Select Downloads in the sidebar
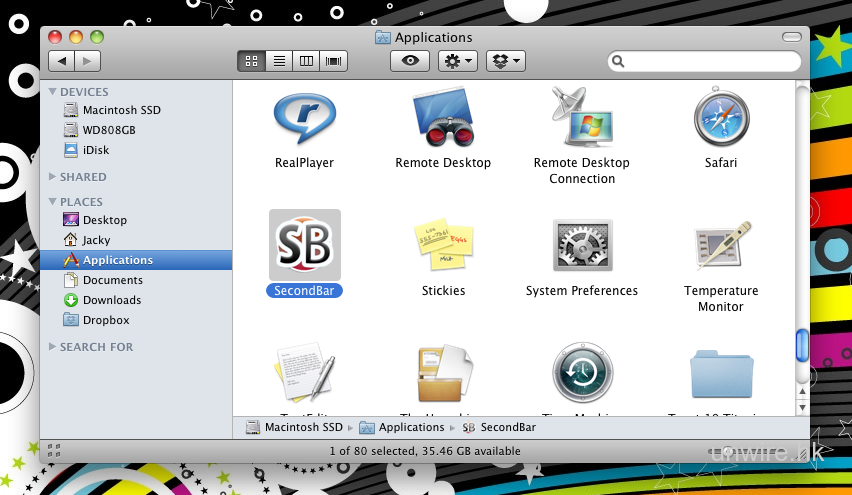 [x=111, y=300]
